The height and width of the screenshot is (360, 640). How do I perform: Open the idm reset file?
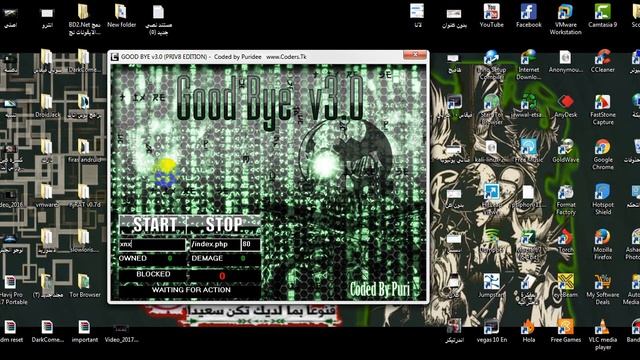[10, 331]
